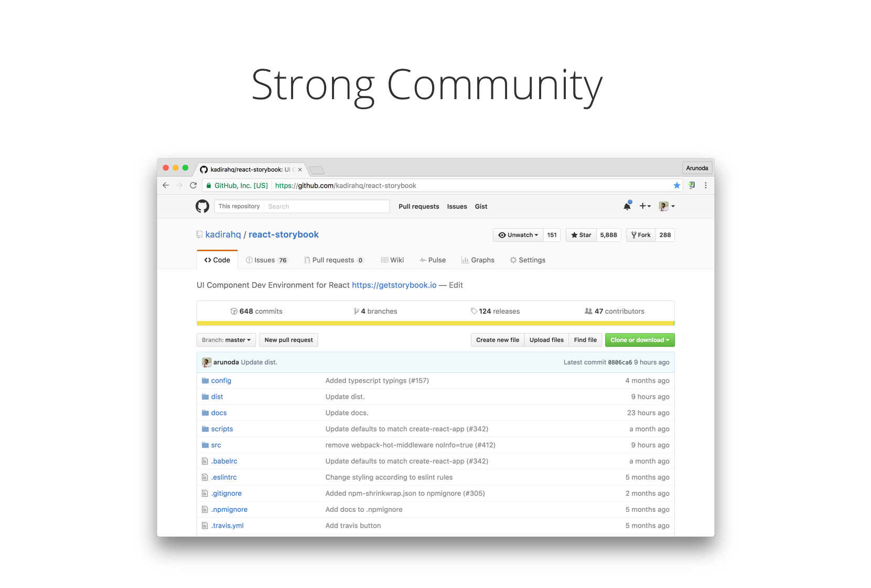This screenshot has height=588, width=871.
Task: Open the Chrome three-dot menu
Action: [x=706, y=185]
